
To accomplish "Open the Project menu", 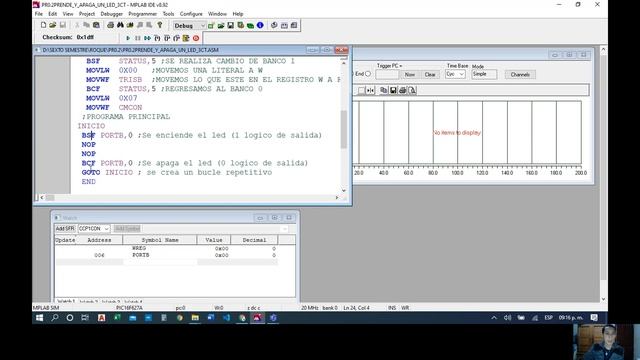I will tap(87, 14).
